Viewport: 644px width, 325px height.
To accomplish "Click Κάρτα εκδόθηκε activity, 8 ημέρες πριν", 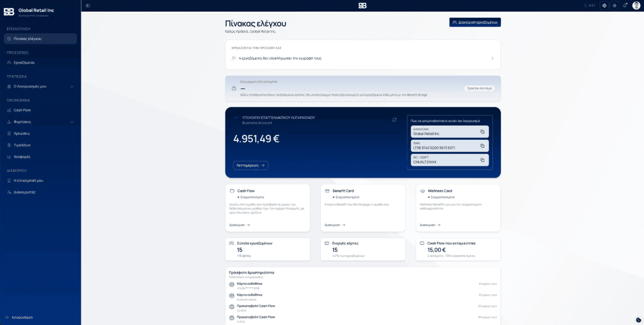I will (x=362, y=297).
